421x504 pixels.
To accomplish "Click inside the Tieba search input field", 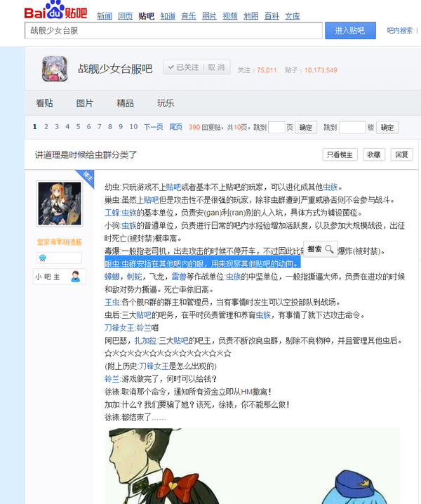I will 173,31.
